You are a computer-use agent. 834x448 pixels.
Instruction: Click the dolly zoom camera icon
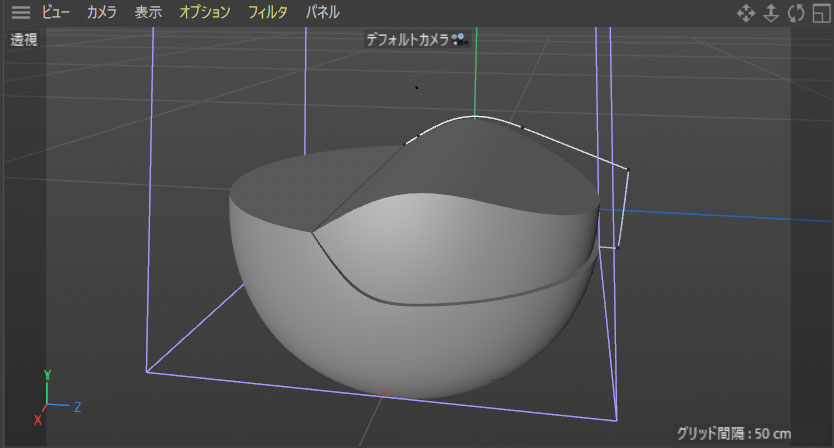tap(771, 13)
